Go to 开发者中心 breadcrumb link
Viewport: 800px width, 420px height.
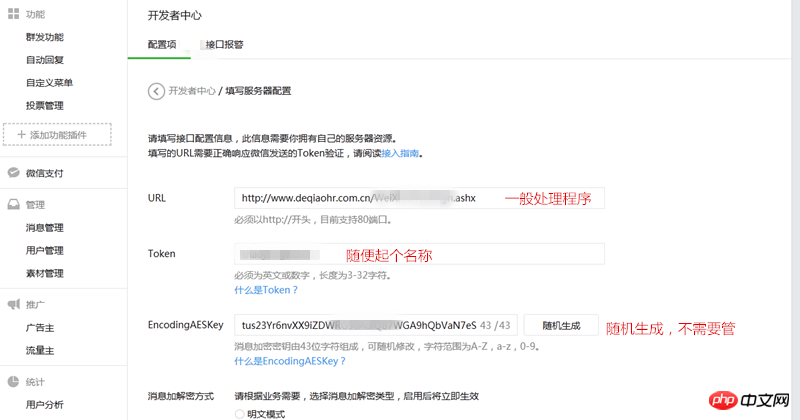(191, 91)
